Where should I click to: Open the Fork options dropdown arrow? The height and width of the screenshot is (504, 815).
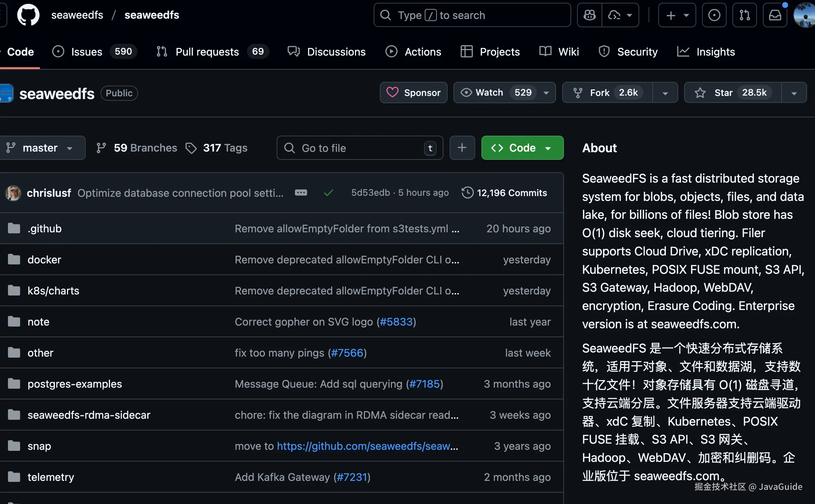[665, 93]
